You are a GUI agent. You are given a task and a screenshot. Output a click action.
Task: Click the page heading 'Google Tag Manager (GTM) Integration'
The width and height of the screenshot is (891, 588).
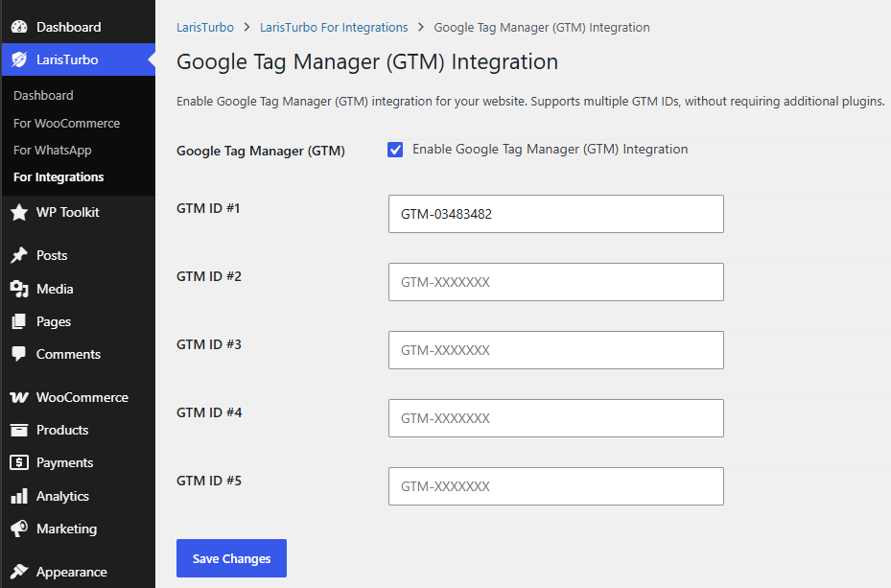[367, 62]
